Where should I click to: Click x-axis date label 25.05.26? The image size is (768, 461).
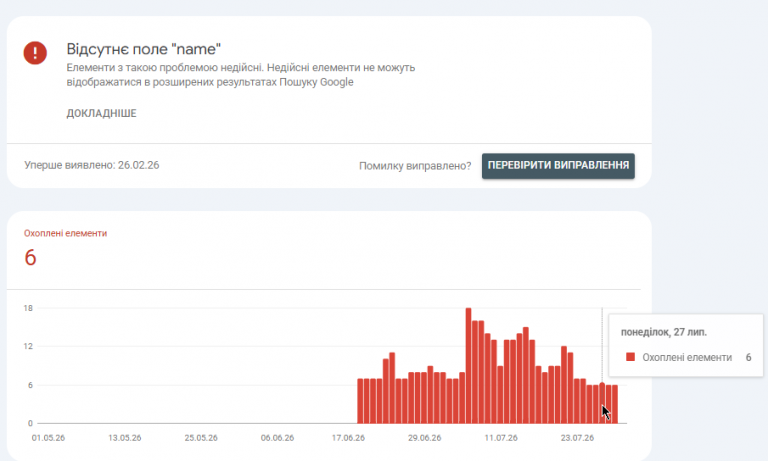pos(201,438)
